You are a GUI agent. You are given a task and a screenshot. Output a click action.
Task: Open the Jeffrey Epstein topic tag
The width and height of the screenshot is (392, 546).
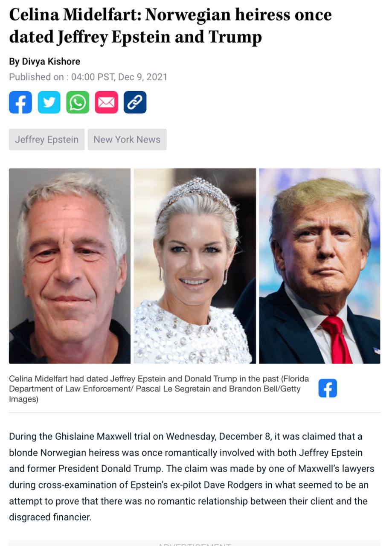(47, 139)
